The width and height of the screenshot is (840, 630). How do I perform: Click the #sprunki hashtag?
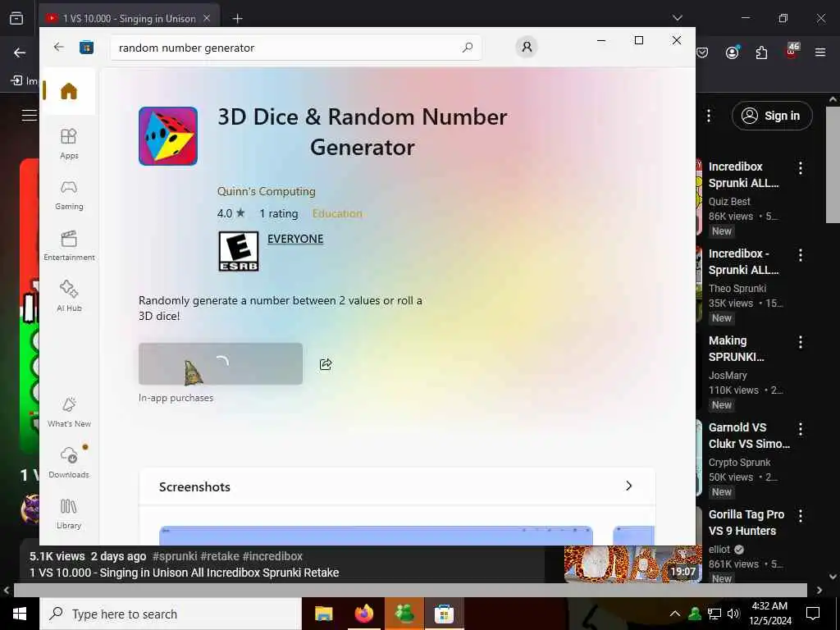(x=175, y=556)
